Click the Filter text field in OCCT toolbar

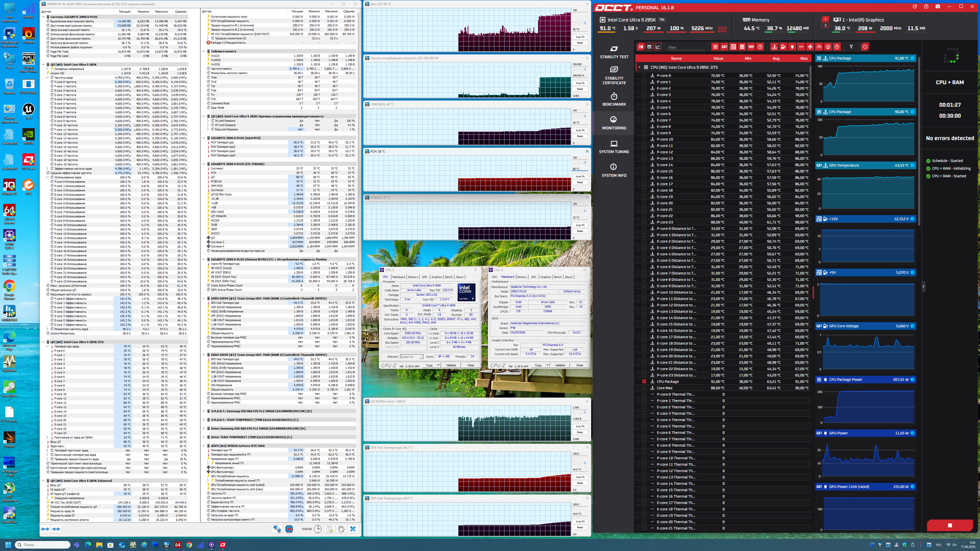pos(687,47)
